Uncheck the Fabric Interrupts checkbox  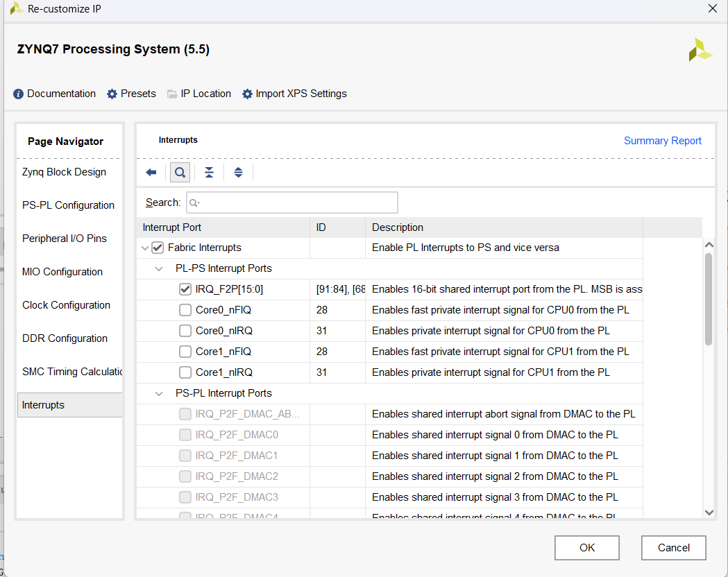(158, 248)
